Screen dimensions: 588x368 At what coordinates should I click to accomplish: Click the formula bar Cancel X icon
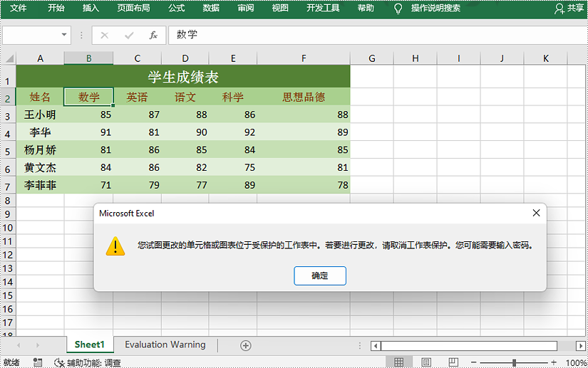click(105, 35)
